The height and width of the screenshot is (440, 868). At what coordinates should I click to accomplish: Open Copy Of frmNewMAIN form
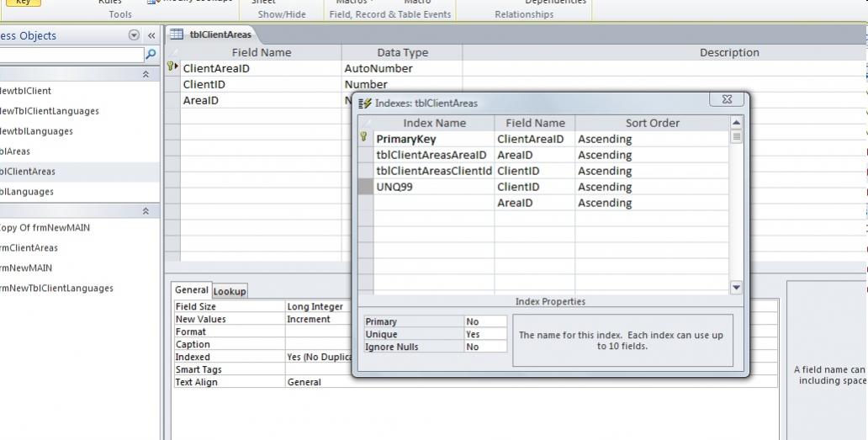tap(45, 227)
